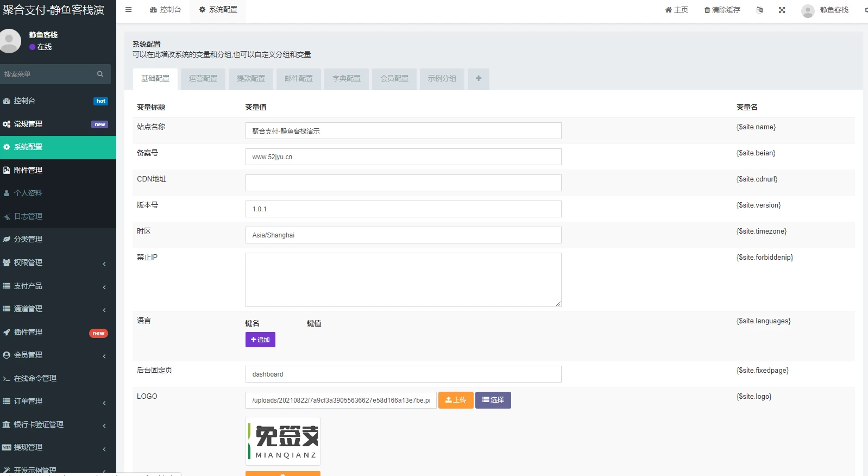
Task: Click inside the 禁止IP textarea
Action: [403, 280]
